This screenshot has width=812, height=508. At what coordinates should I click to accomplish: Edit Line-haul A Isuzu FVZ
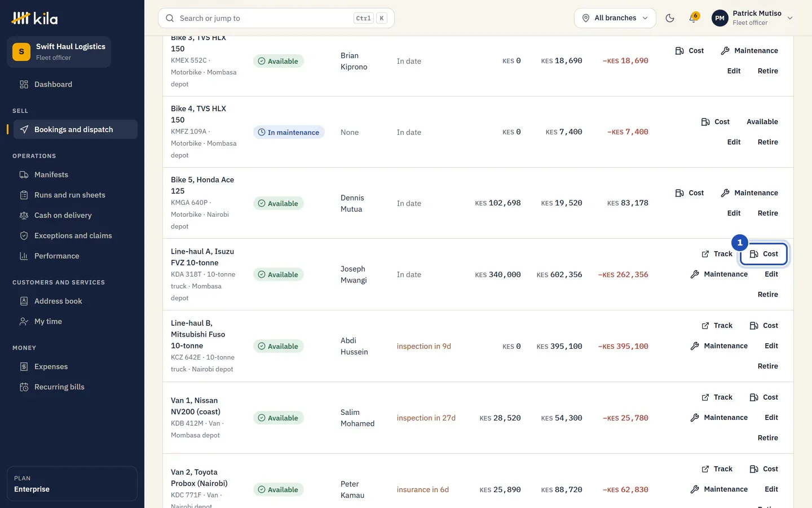[771, 274]
